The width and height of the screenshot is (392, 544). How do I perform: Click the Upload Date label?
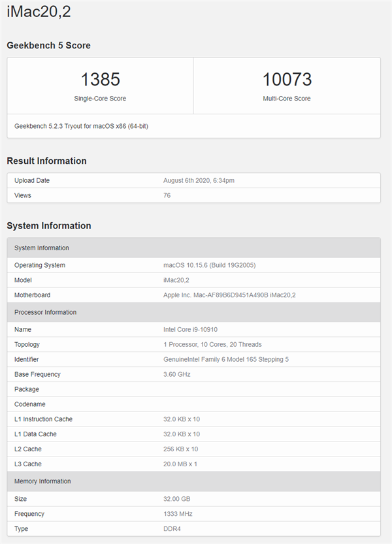[x=32, y=180]
